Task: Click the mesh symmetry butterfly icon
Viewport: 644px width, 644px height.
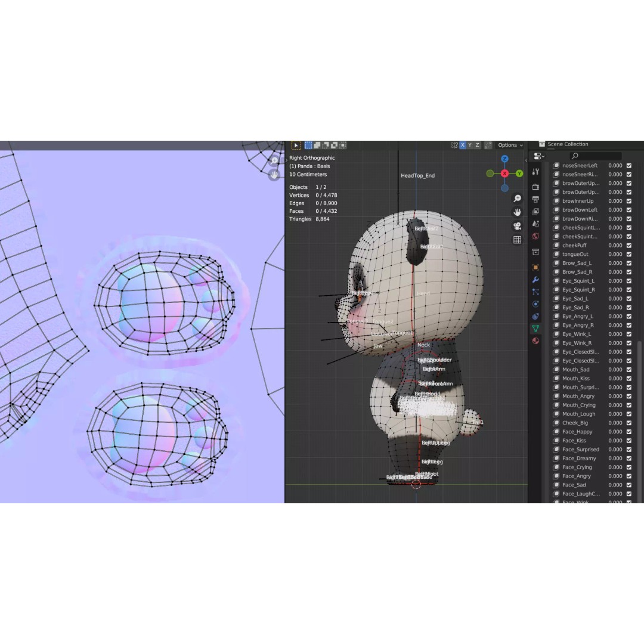Action: tap(454, 145)
